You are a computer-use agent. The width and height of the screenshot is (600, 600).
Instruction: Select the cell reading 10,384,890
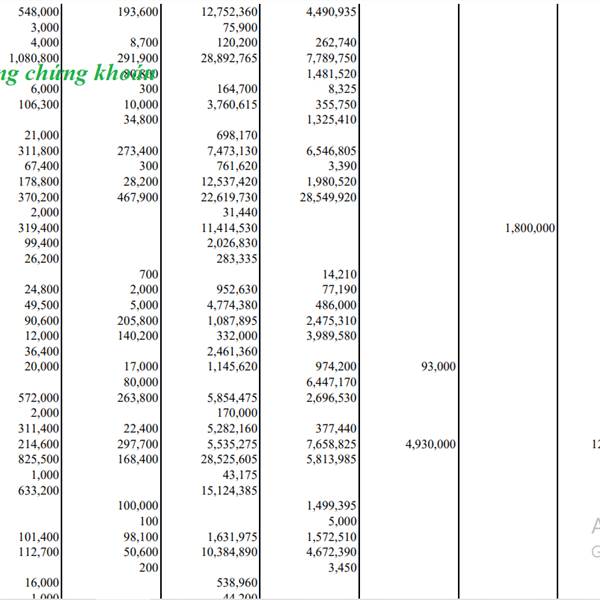point(229,552)
